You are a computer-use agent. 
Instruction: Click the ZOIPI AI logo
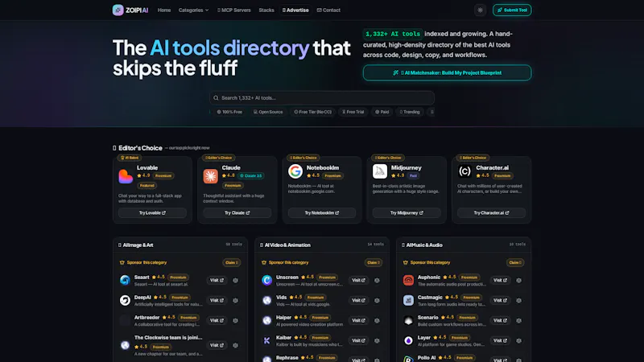coord(130,10)
